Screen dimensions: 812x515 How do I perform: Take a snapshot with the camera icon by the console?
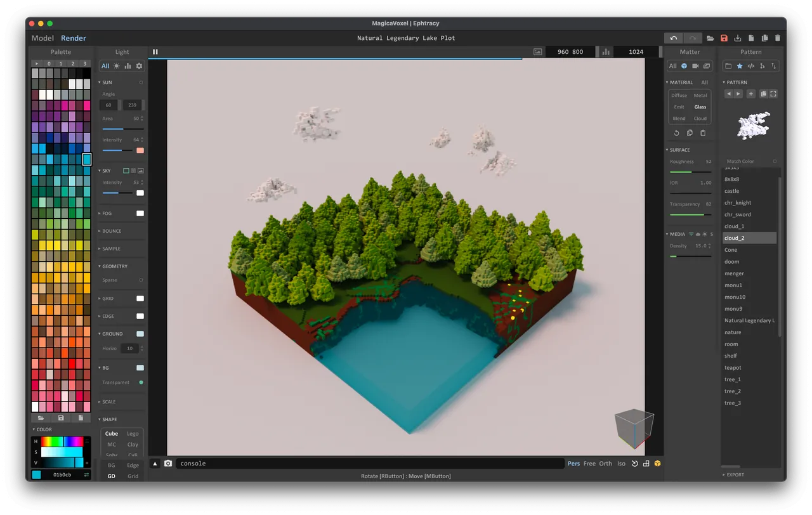click(x=168, y=464)
